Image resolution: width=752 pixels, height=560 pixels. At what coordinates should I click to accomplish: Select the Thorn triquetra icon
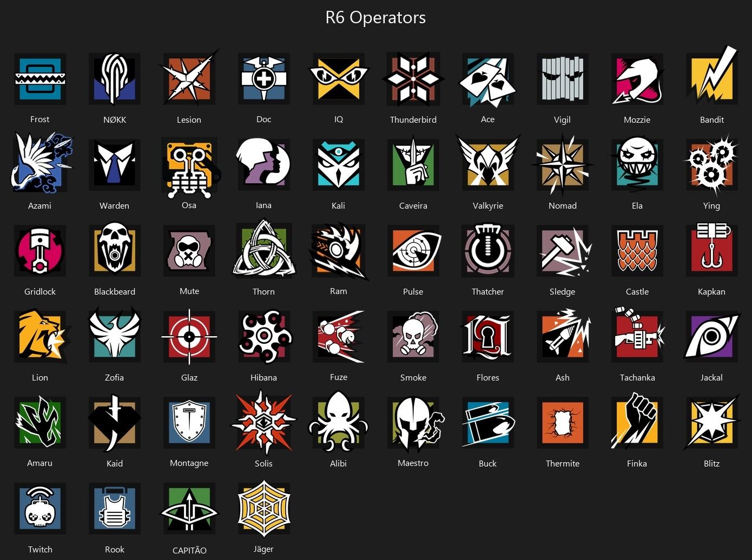[264, 249]
